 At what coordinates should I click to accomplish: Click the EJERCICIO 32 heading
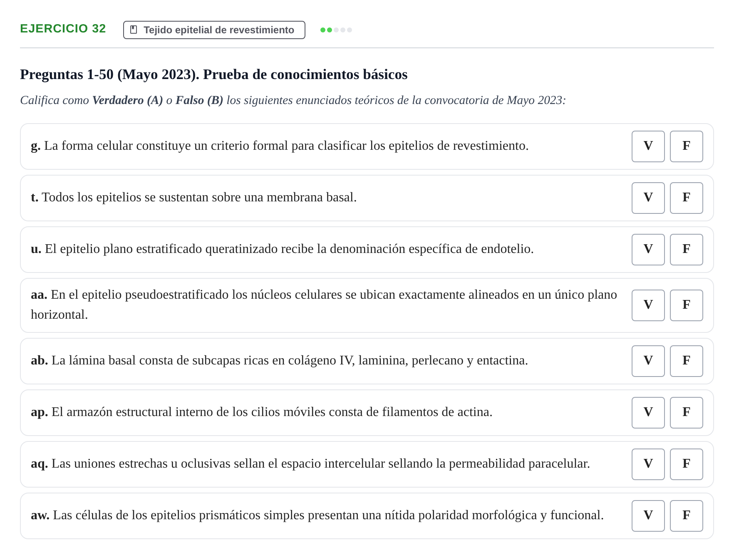pyautogui.click(x=63, y=29)
